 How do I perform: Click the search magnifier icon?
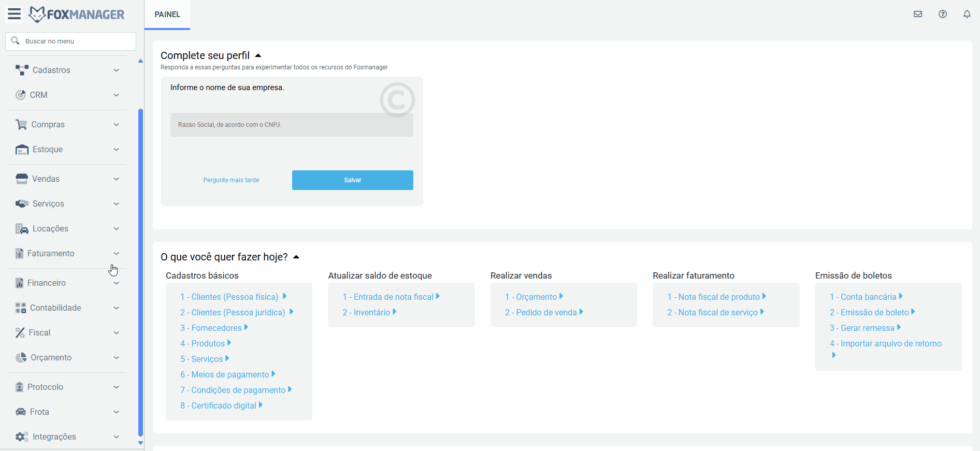click(16, 40)
